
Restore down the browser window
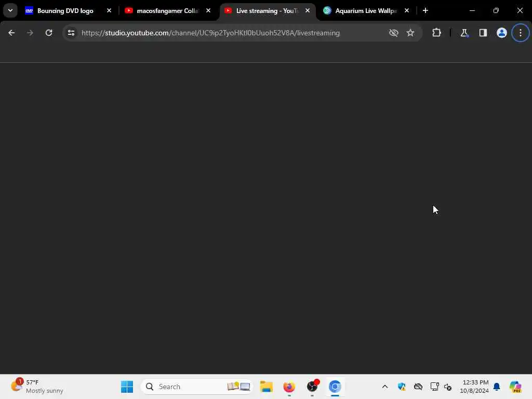coord(496,10)
